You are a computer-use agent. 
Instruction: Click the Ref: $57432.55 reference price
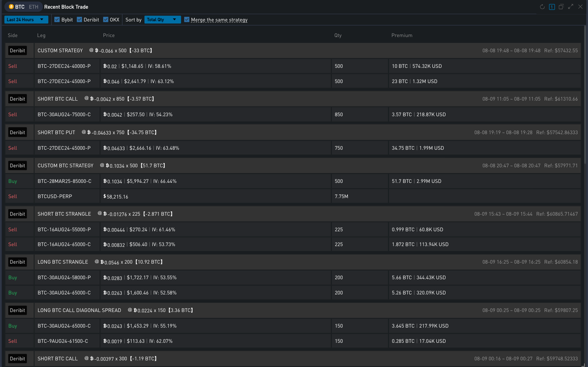561,51
